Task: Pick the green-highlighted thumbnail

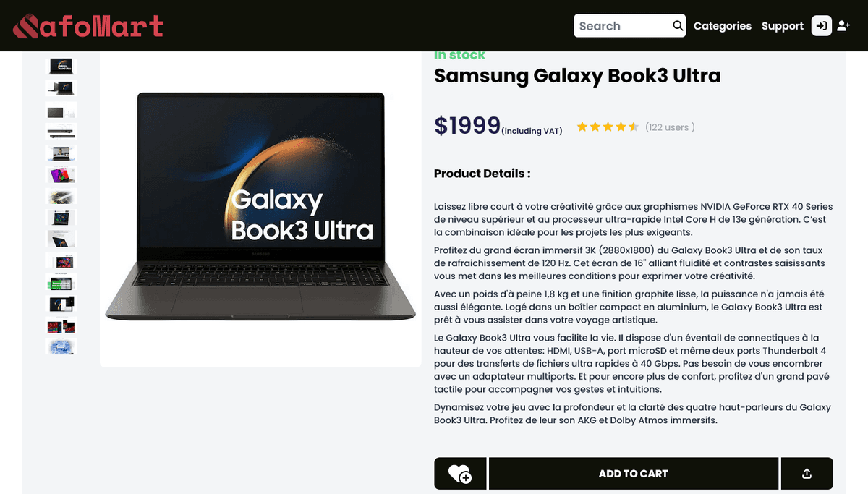Action: click(61, 283)
